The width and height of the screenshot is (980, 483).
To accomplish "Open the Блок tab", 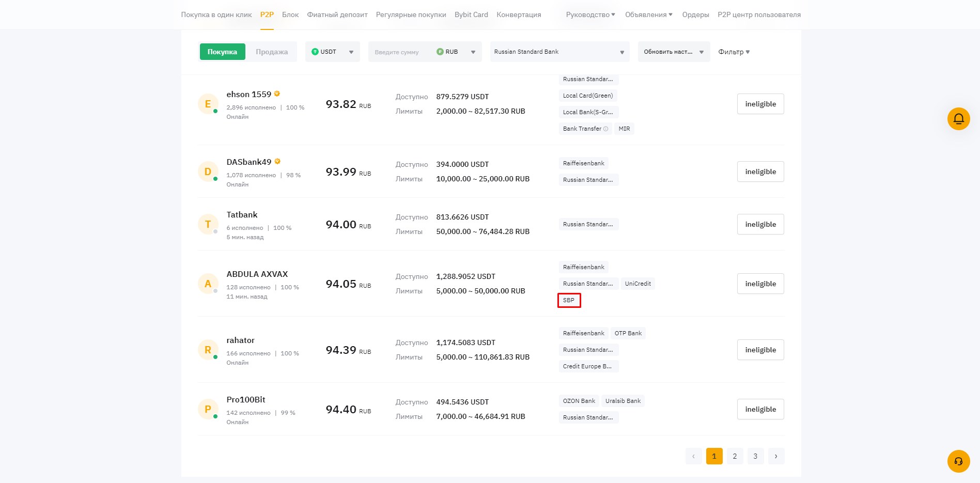I will pos(290,14).
